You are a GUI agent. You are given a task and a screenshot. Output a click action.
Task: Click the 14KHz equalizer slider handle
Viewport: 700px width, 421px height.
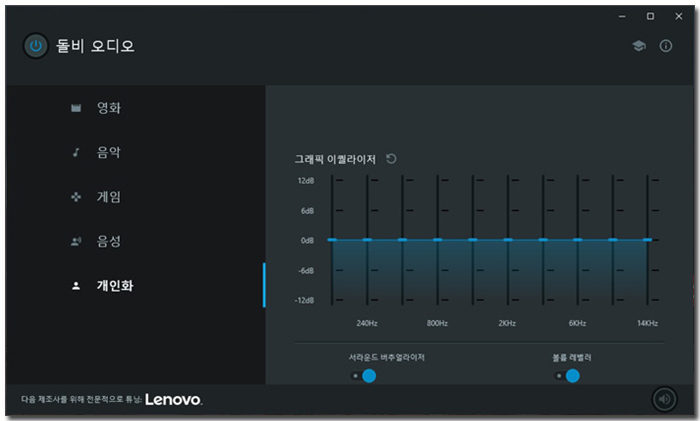click(647, 240)
